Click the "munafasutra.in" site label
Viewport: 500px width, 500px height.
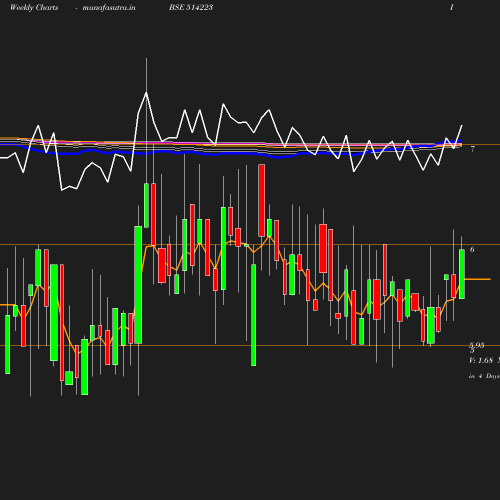pyautogui.click(x=109, y=8)
